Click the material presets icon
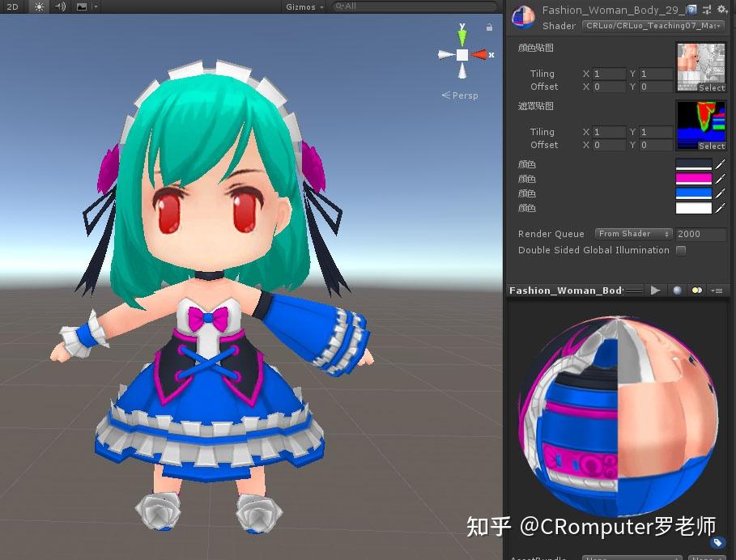This screenshot has width=736, height=560. [x=706, y=10]
